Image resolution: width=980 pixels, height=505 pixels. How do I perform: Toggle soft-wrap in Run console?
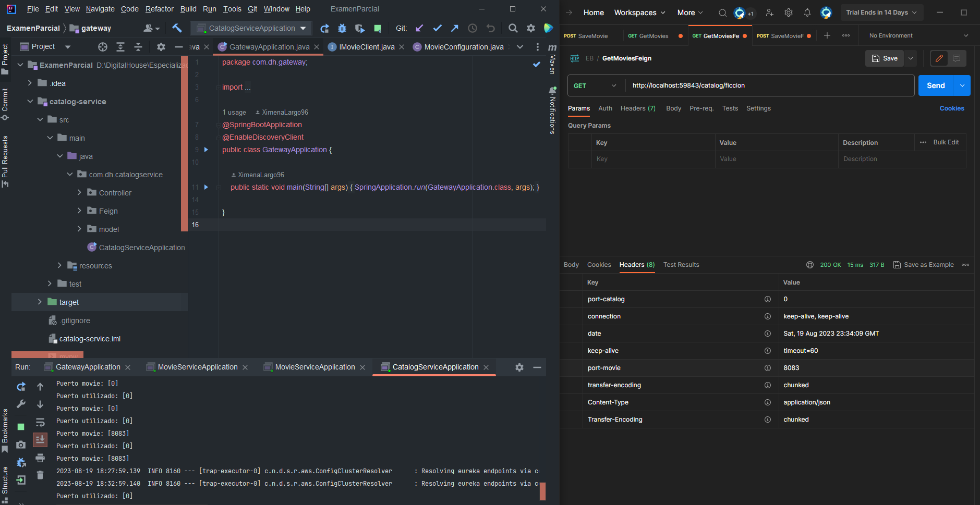40,422
